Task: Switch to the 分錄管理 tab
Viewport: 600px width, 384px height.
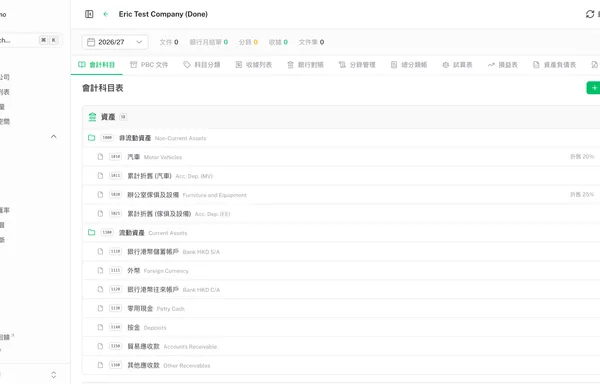Action: point(357,65)
